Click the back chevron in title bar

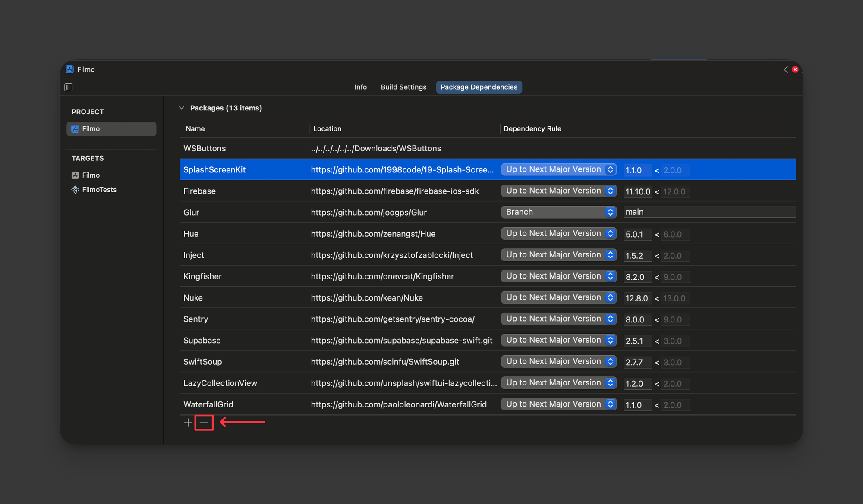click(x=786, y=69)
